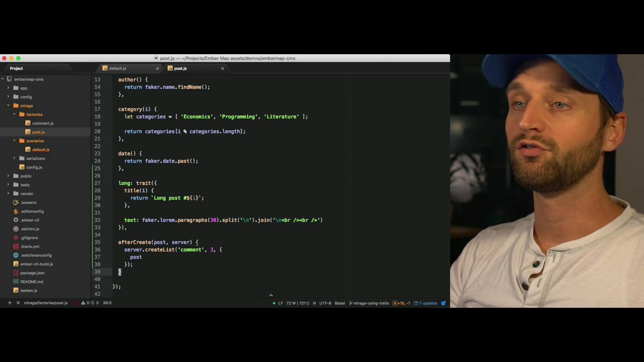Collapse the scenarios folder
Image resolution: width=644 pixels, height=362 pixels.
point(14,141)
